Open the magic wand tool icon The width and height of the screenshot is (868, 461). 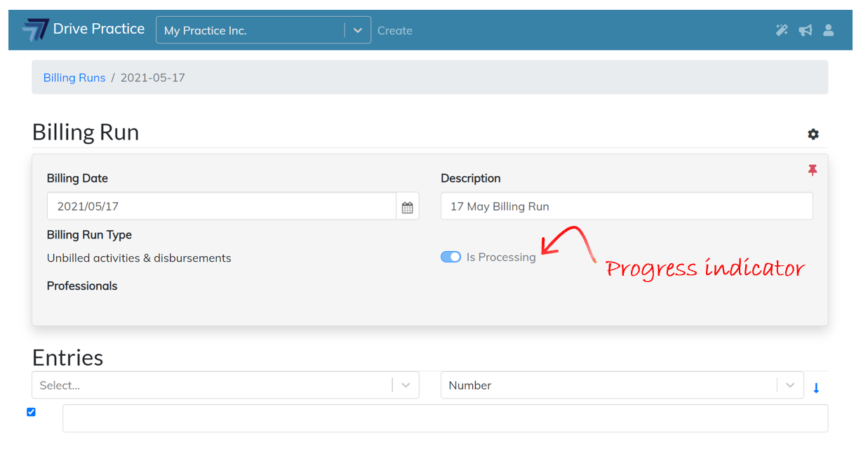(781, 30)
